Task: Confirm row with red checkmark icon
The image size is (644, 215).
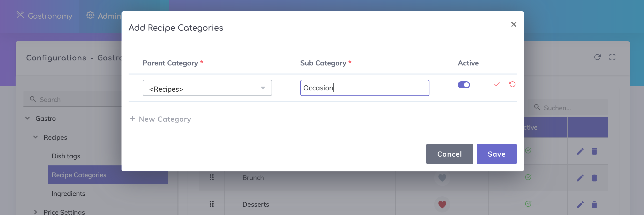Action: coord(497,84)
